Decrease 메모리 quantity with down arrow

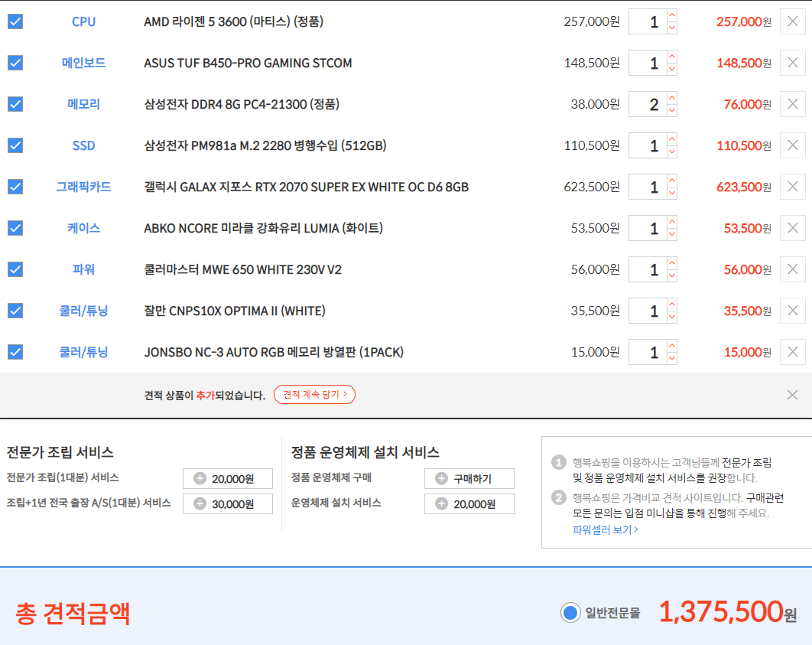click(671, 110)
